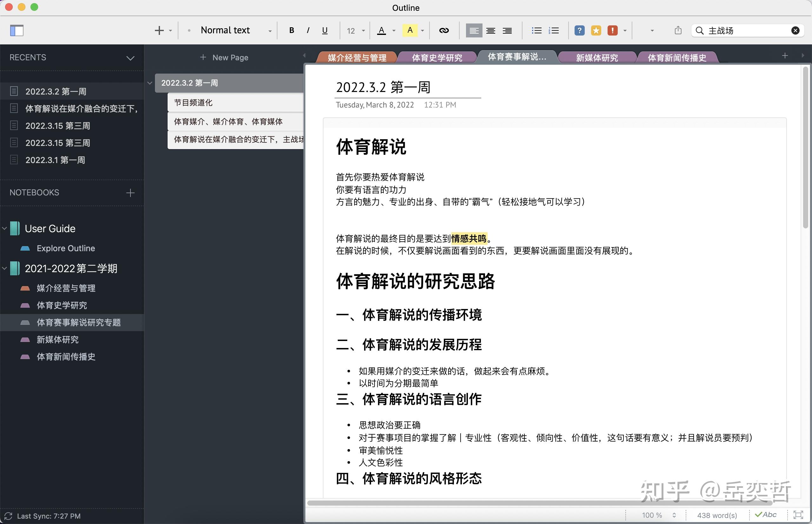Create a new page with New Page
The width and height of the screenshot is (812, 524).
[224, 57]
